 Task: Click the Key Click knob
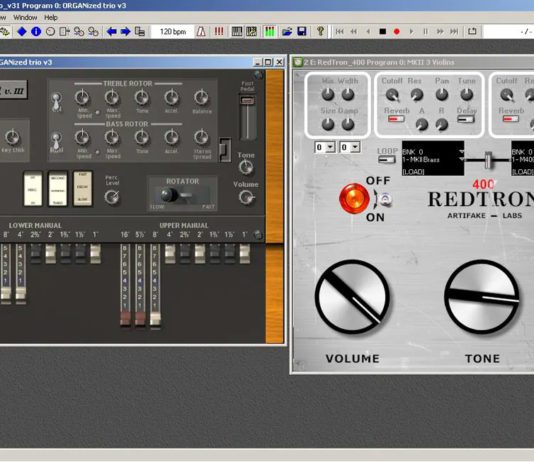tap(12, 137)
